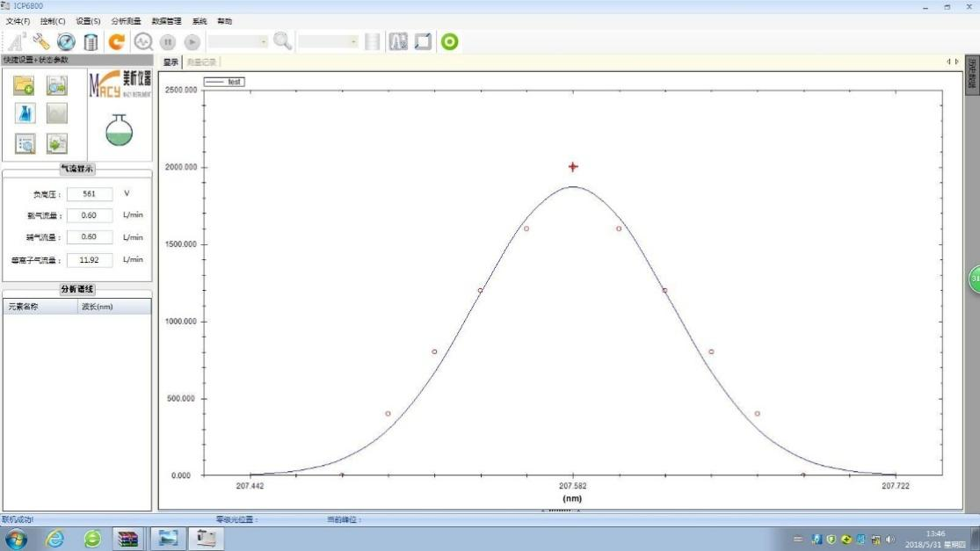Image resolution: width=980 pixels, height=551 pixels.
Task: Click the blue flask icon in quick settings
Action: click(25, 113)
